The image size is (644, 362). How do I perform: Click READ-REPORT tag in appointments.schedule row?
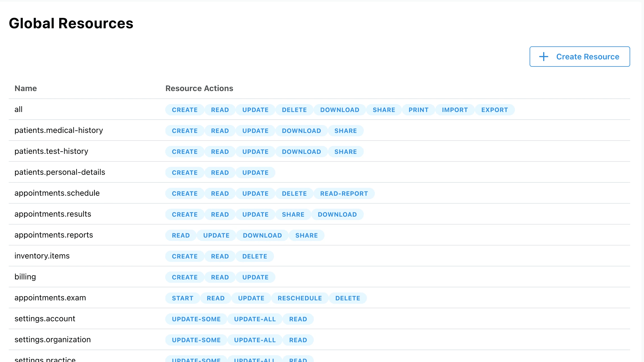pyautogui.click(x=344, y=193)
